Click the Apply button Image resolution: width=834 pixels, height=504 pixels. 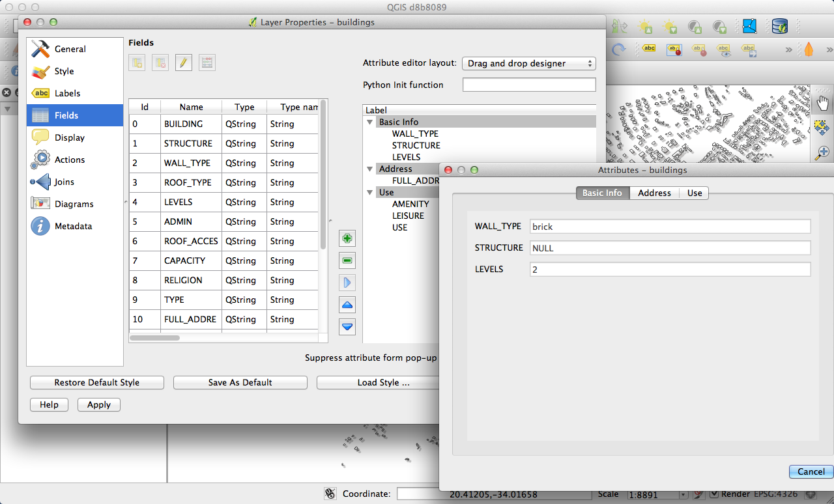click(98, 405)
